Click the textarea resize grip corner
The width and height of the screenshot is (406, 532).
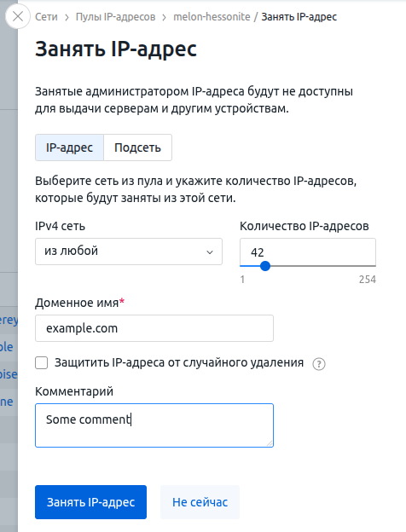[270, 443]
